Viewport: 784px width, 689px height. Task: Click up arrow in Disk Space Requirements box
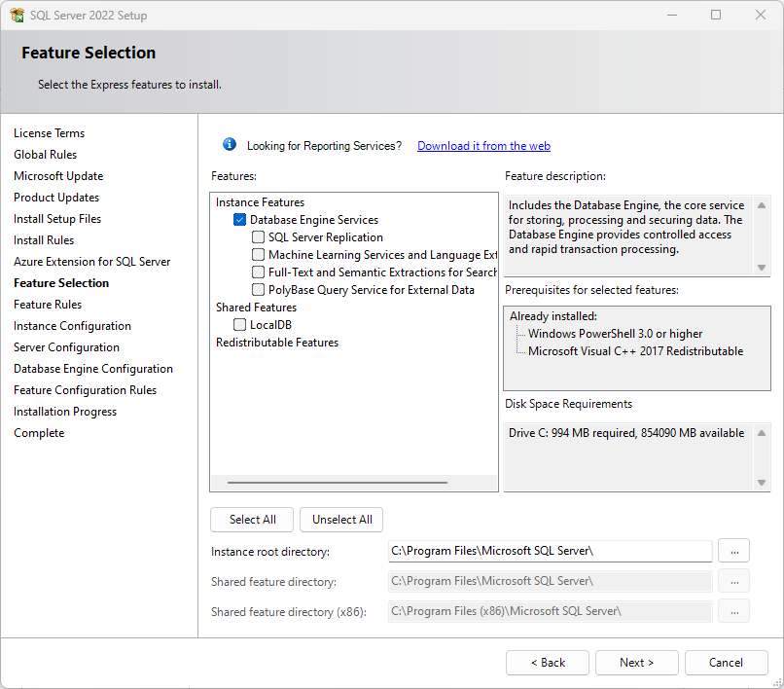[761, 433]
